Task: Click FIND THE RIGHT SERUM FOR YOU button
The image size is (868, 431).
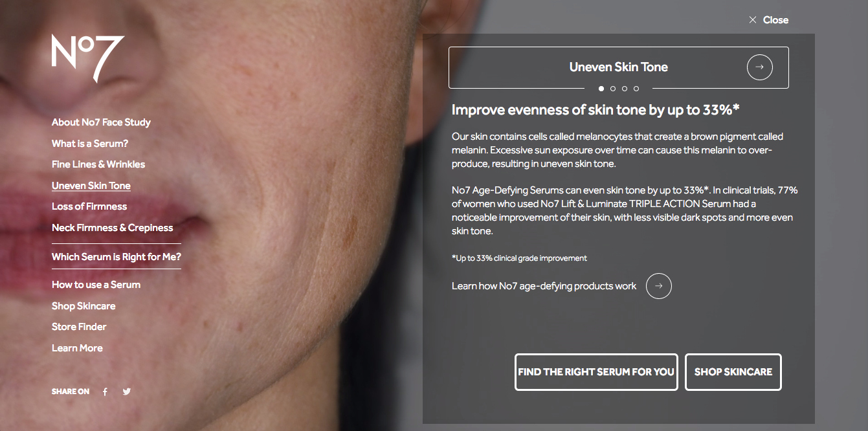Action: pyautogui.click(x=596, y=372)
